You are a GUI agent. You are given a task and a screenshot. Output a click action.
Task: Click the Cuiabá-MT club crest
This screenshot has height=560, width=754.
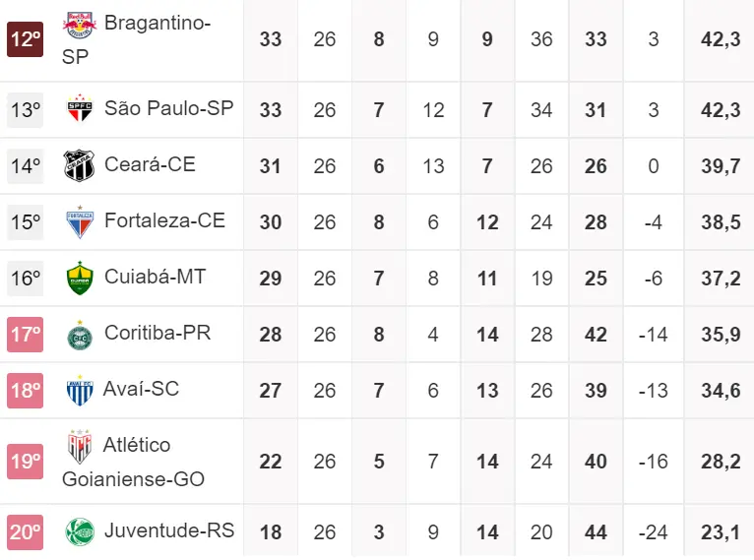[79, 279]
